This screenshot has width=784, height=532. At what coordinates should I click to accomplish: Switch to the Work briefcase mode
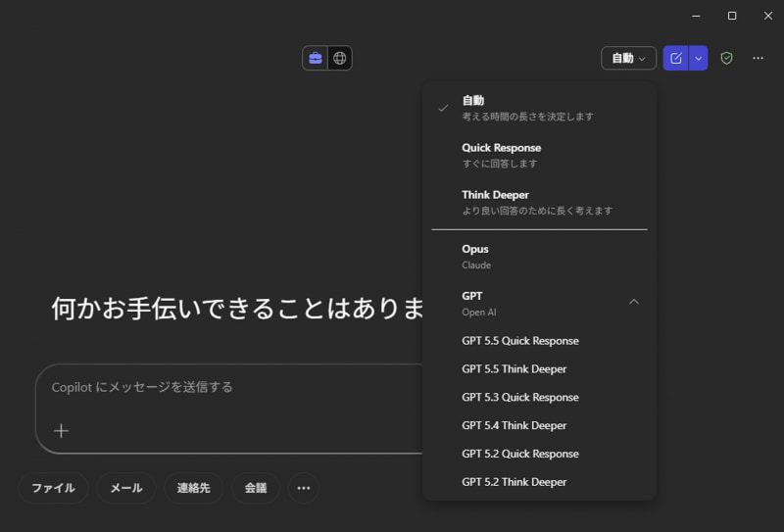pyautogui.click(x=315, y=58)
